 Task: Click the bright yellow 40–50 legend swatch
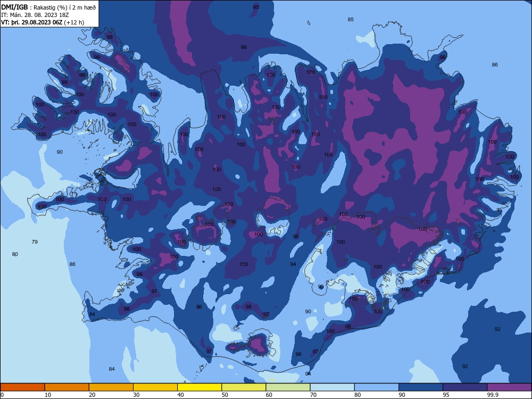(199, 387)
